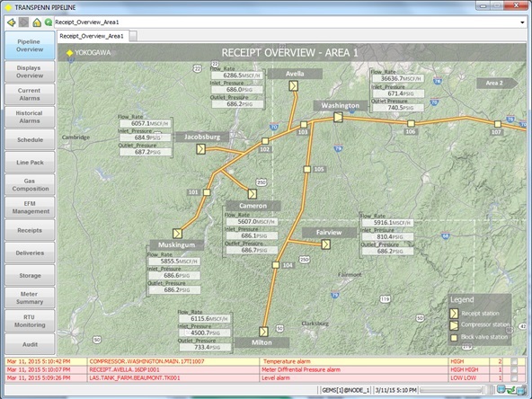This screenshot has height=399, width=532.
Task: Open the small blank tab button
Action: [133, 36]
